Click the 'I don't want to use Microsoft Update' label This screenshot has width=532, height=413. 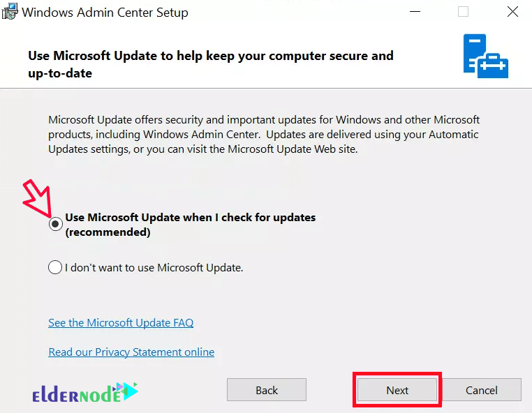[x=154, y=267]
